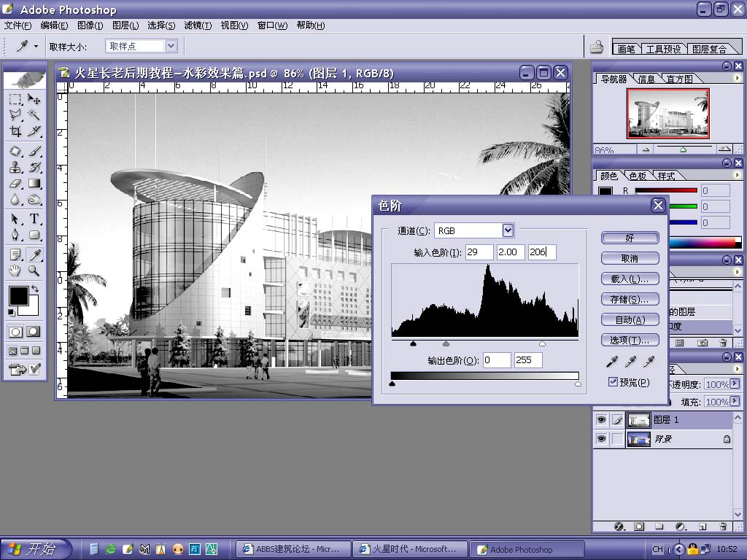Select the Gradient tool

pyautogui.click(x=34, y=183)
